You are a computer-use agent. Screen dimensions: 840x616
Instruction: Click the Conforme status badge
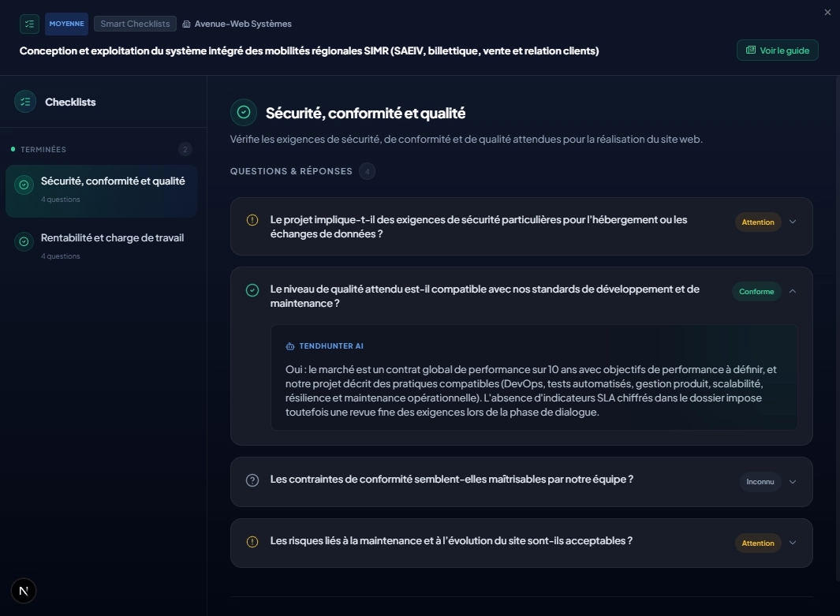click(756, 291)
